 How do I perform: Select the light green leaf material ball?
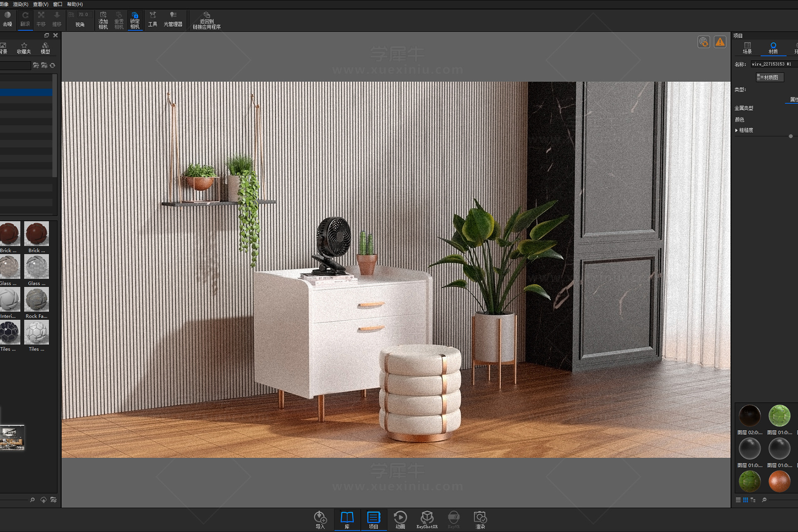pos(779,416)
